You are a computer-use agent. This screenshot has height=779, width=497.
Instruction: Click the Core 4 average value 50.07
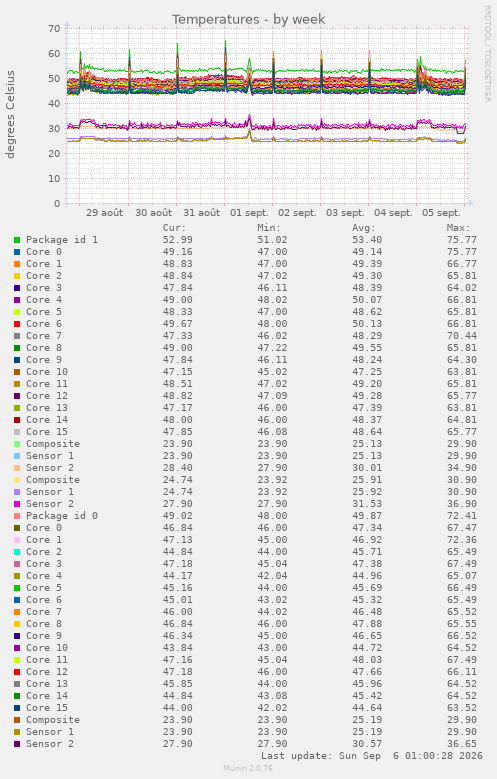[367, 300]
